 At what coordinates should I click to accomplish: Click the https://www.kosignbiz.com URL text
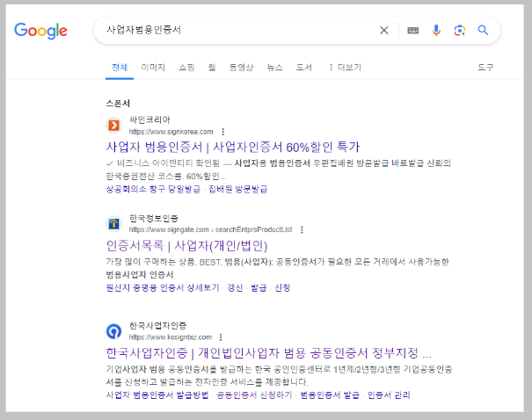tap(171, 337)
